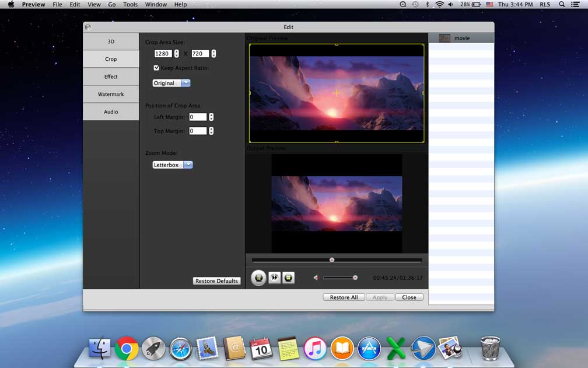Viewport: 588px width, 368px height.
Task: Switch to the Effect tab
Action: (x=111, y=77)
